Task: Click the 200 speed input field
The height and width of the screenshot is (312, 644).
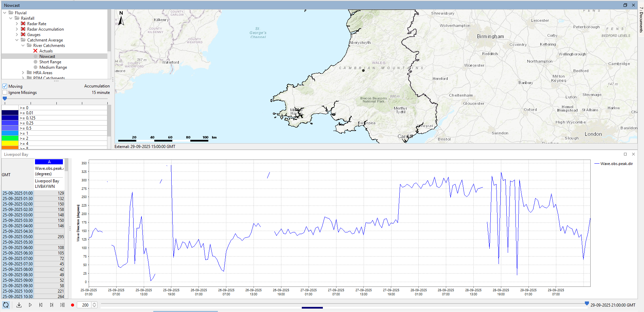Action: click(85, 305)
